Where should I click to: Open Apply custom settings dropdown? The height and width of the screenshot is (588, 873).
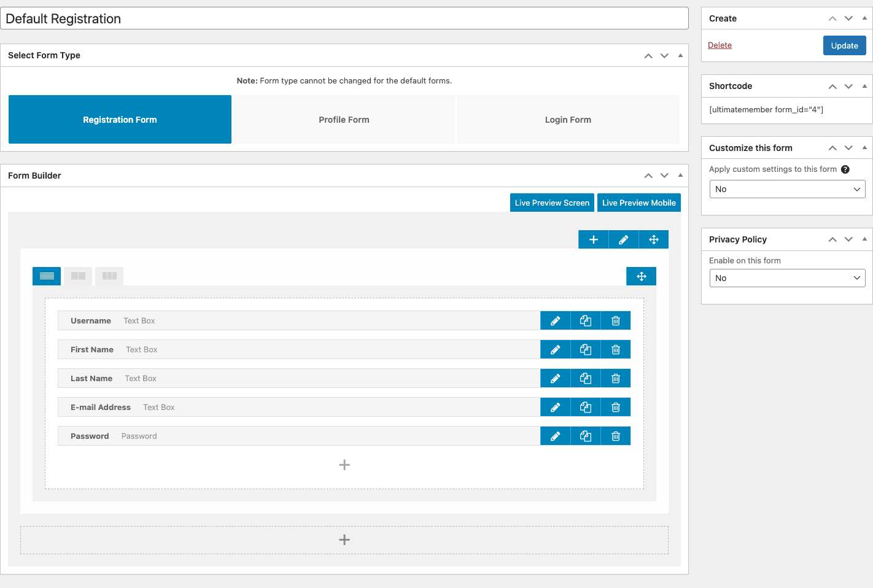coord(787,189)
